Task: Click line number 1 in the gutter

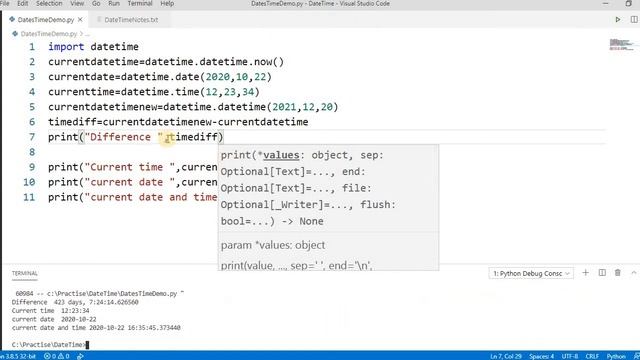Action: (32, 47)
